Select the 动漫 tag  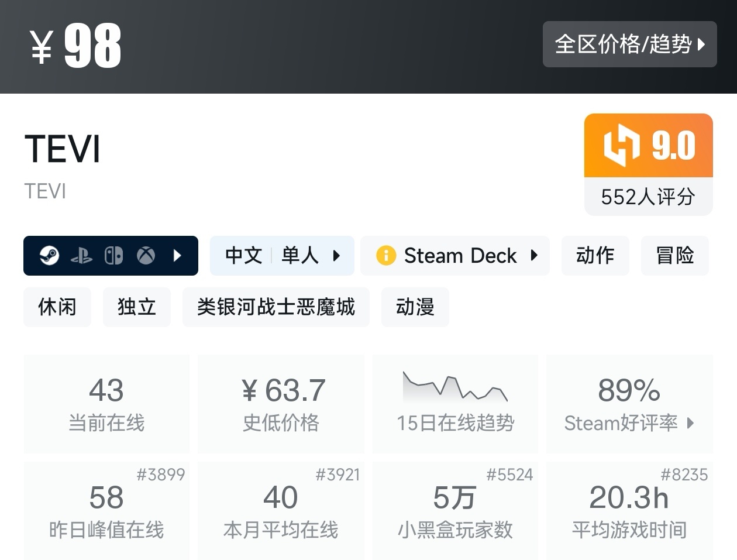click(x=415, y=307)
